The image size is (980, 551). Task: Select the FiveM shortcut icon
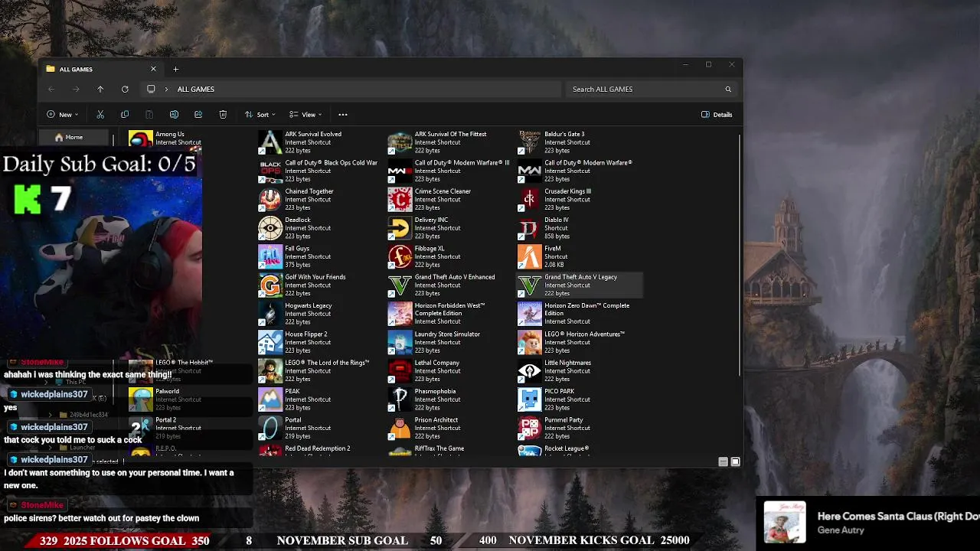[x=529, y=256]
